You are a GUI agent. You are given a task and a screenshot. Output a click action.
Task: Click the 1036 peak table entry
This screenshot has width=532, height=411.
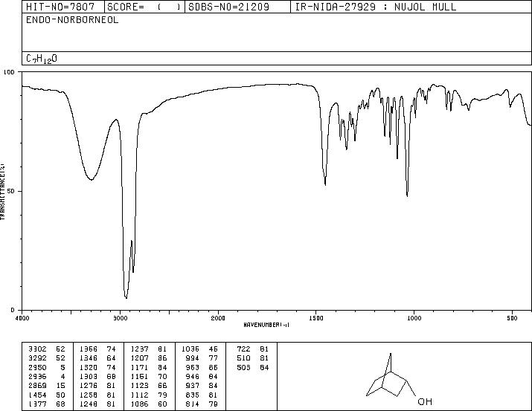[x=199, y=349]
